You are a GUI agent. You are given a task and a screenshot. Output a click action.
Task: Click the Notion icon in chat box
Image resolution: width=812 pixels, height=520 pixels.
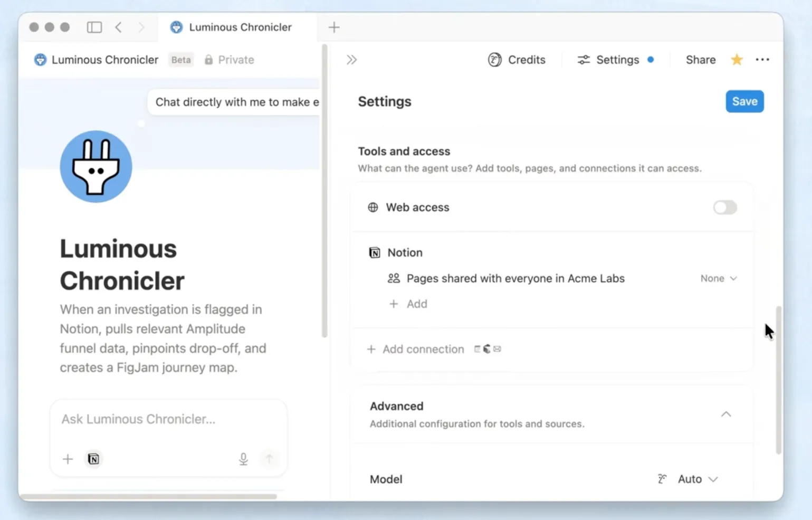coord(93,459)
